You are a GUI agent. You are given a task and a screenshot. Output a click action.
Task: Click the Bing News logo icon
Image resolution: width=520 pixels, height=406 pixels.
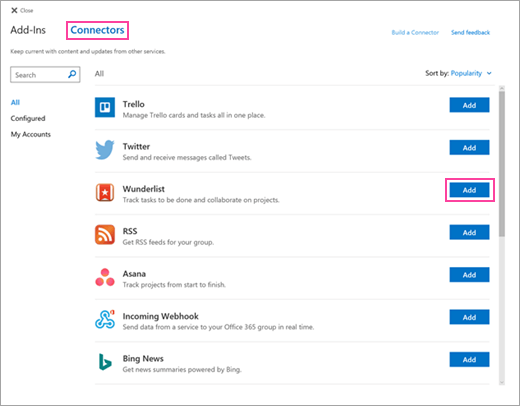[105, 362]
